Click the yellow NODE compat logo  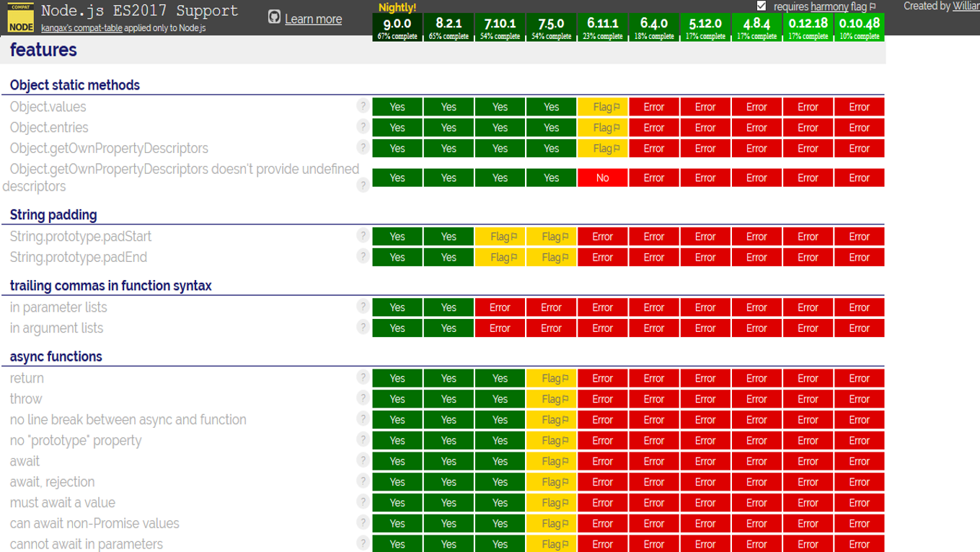point(21,17)
